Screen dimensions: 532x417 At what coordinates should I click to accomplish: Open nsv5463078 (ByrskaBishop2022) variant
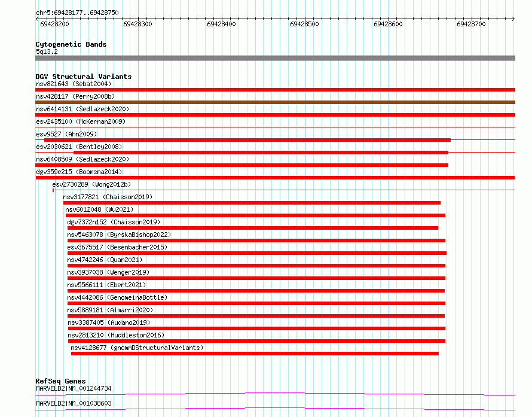tap(119, 235)
